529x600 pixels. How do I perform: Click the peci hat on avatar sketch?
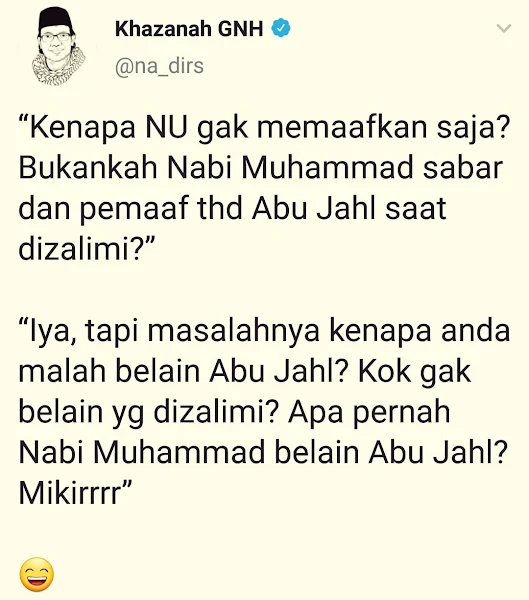tap(56, 21)
